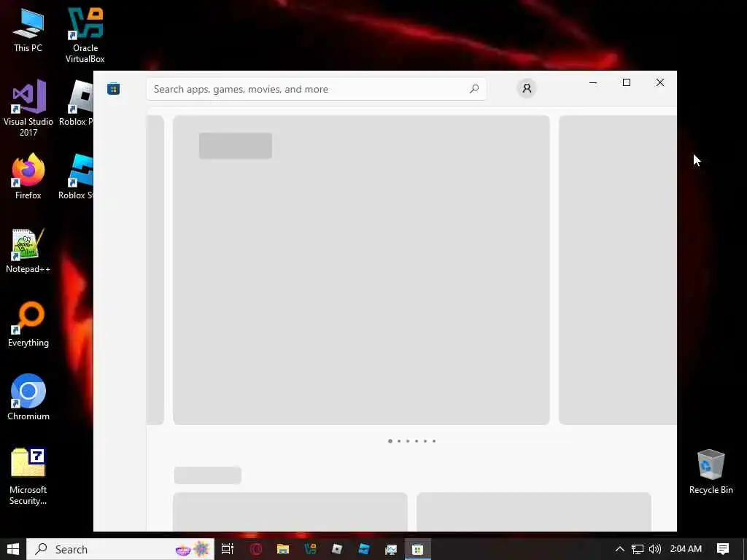747x560 pixels.
Task: Click the 2:04 AM clock
Action: [686, 549]
